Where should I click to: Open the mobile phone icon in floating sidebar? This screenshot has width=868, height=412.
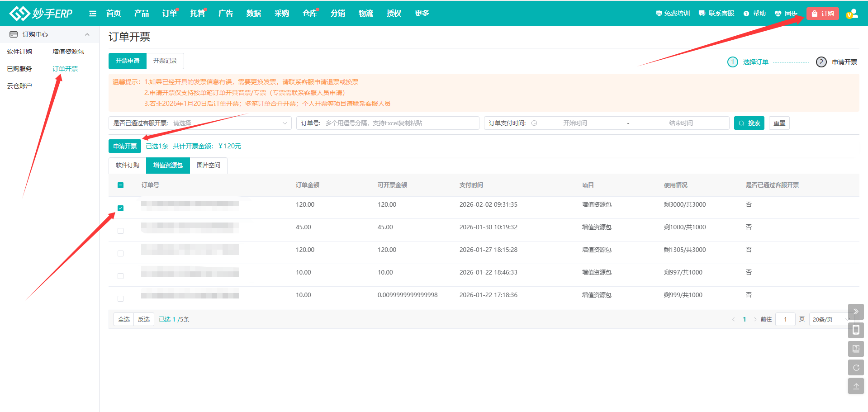pyautogui.click(x=856, y=330)
